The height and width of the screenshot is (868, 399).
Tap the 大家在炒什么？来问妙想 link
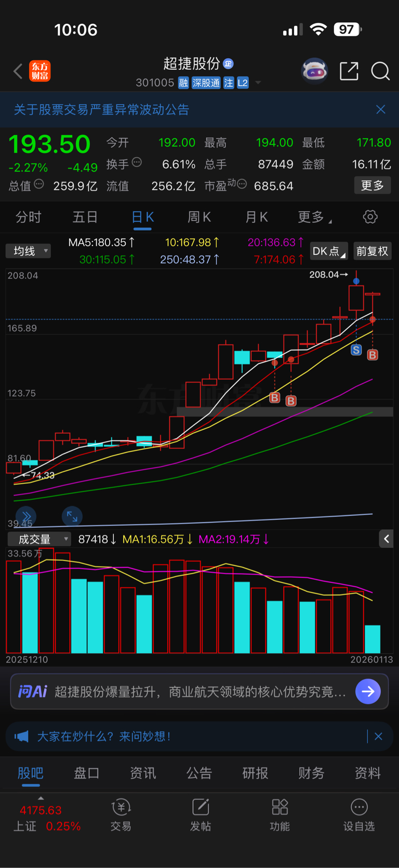104,736
